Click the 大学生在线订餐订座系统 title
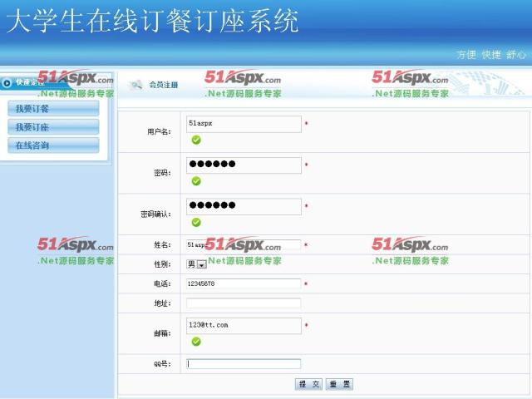 tap(152, 21)
